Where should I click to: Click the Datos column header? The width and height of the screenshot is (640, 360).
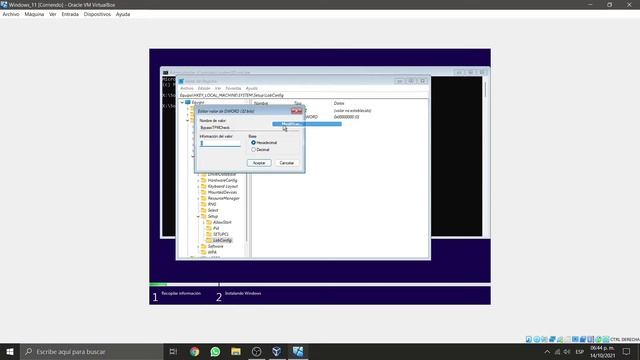point(339,104)
